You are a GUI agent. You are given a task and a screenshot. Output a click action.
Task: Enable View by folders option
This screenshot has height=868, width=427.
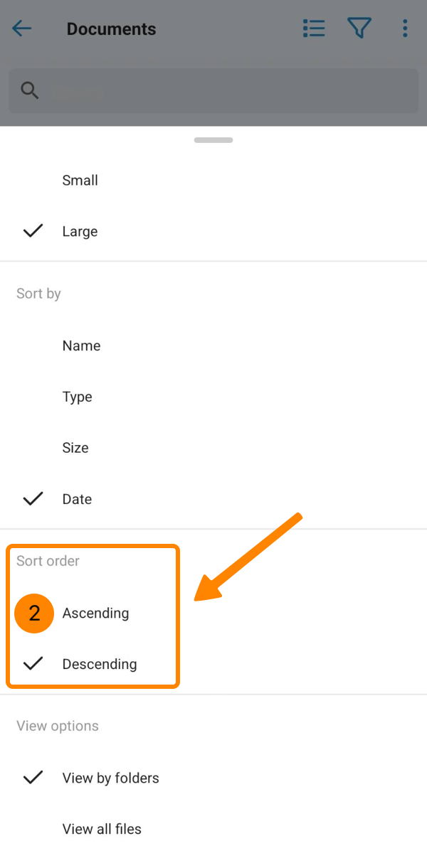click(x=110, y=778)
